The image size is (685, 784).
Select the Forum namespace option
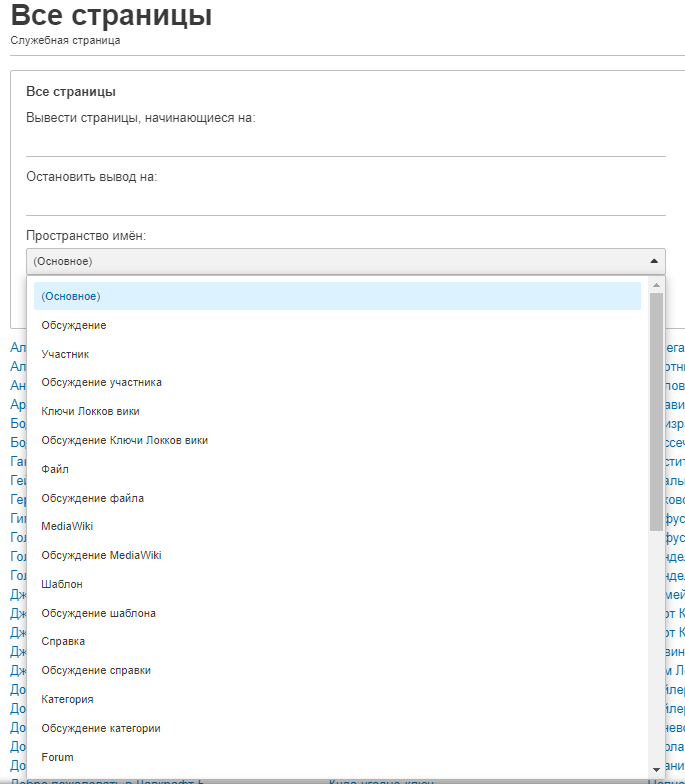pyautogui.click(x=337, y=757)
